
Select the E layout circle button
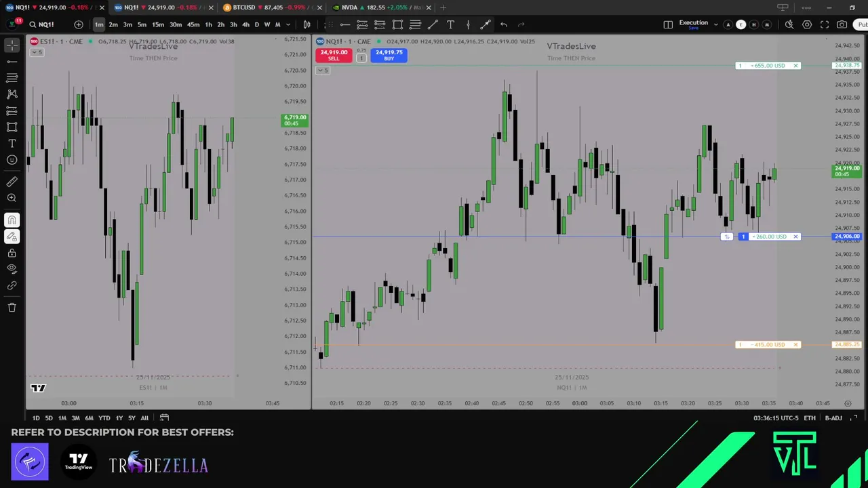(741, 24)
